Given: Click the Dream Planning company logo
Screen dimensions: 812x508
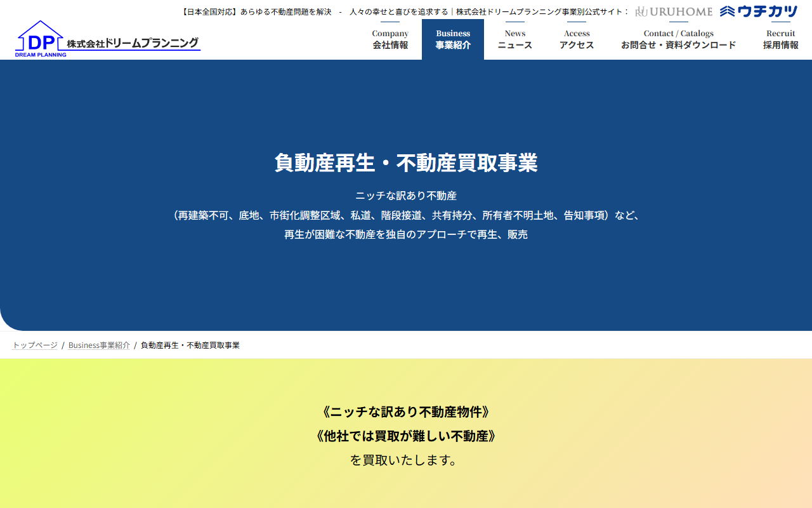Looking at the screenshot, I should [108, 39].
